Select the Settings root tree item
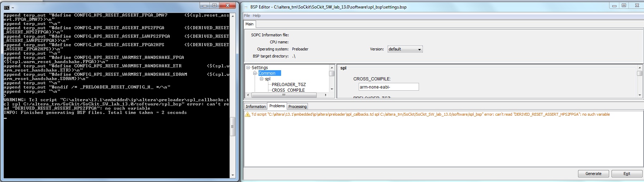644x182 pixels. click(x=260, y=67)
